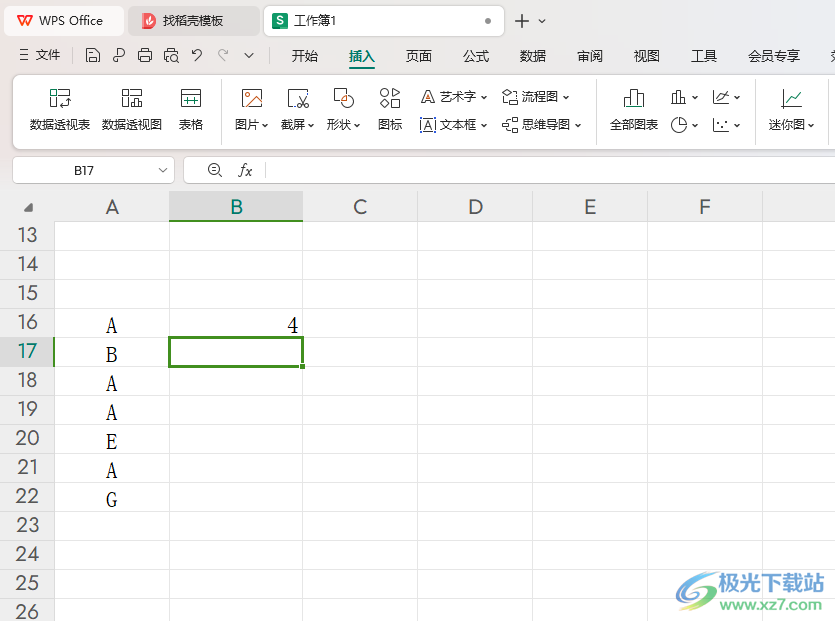The image size is (835, 621).
Task: Select cell B16 containing 4
Action: coord(236,323)
